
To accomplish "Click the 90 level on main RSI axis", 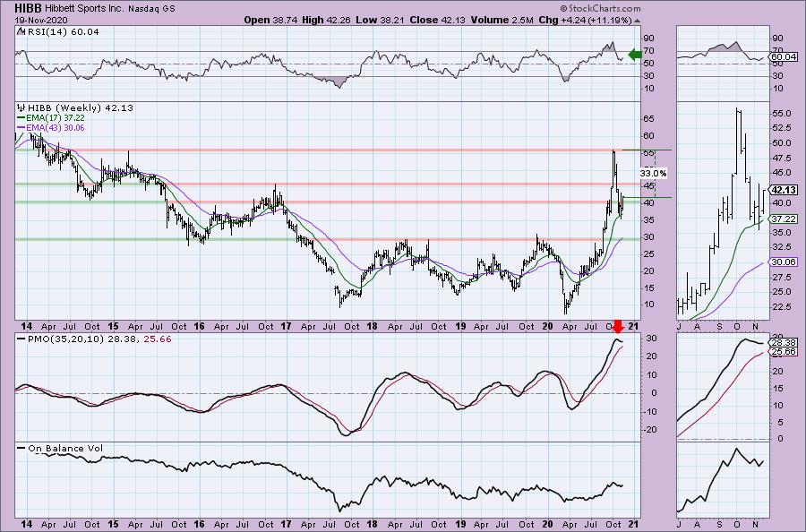I will 648,38.
